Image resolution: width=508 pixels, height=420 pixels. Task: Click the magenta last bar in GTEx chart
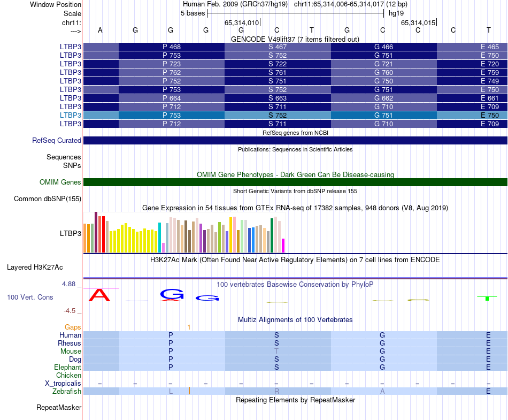[283, 246]
